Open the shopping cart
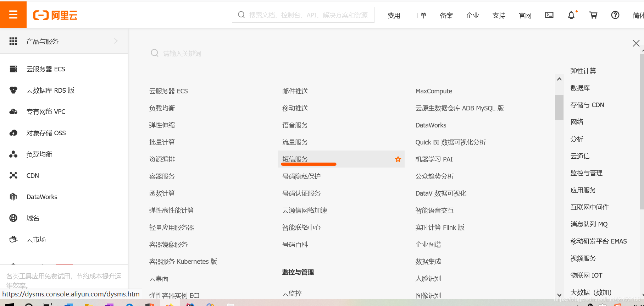This screenshot has width=644, height=306. pyautogui.click(x=593, y=15)
